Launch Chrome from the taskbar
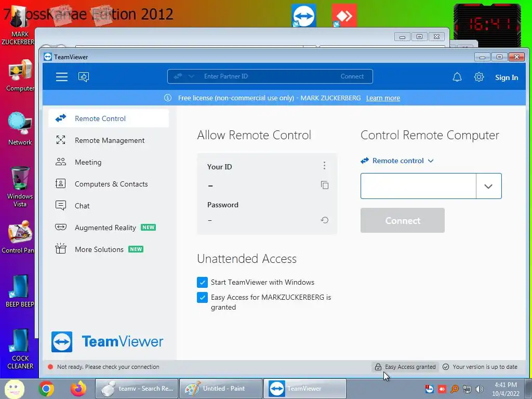This screenshot has width=532, height=399. [x=46, y=389]
